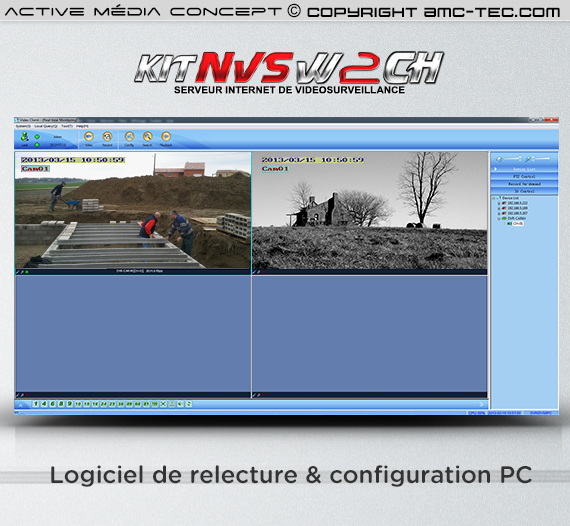Open the Playback icon in toolbar
570x526 pixels.
point(166,137)
